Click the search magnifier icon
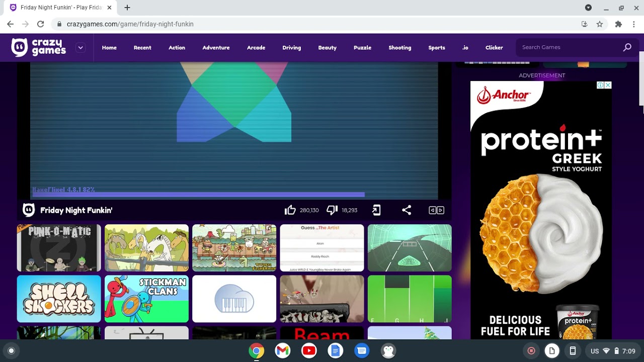The height and width of the screenshot is (362, 644). tap(627, 47)
